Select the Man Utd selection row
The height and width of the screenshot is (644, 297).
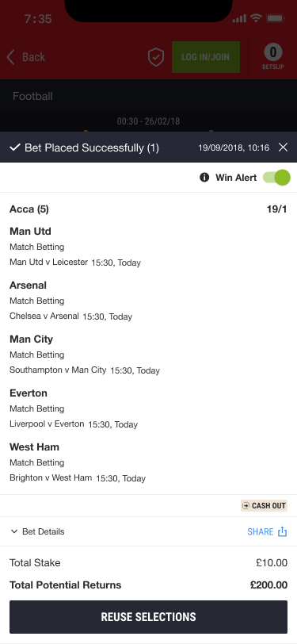(149, 247)
